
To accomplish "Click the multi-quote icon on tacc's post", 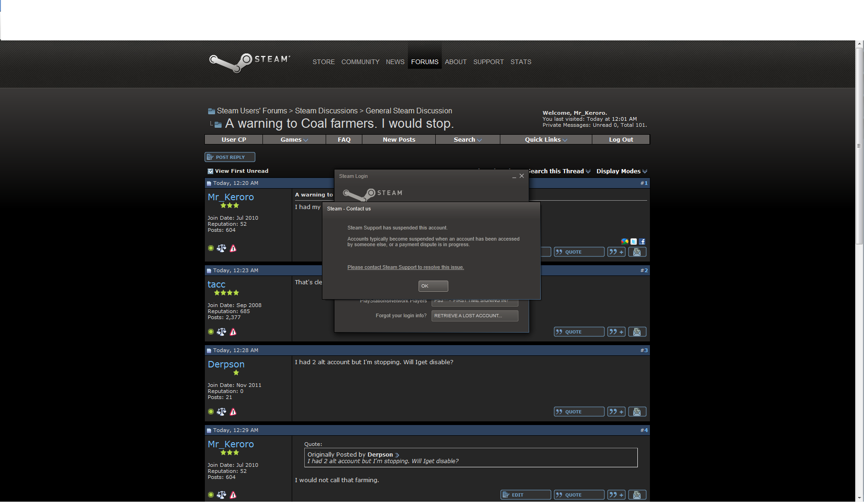I will [x=616, y=332].
